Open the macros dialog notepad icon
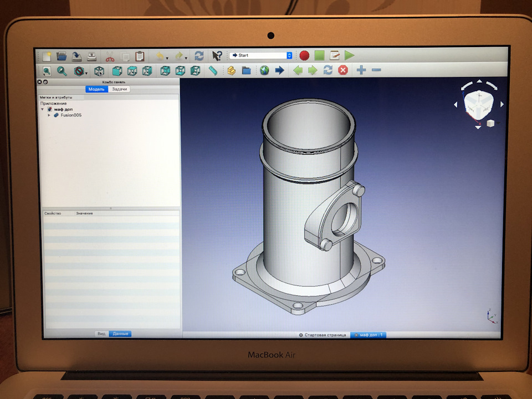The image size is (532, 399). [335, 55]
